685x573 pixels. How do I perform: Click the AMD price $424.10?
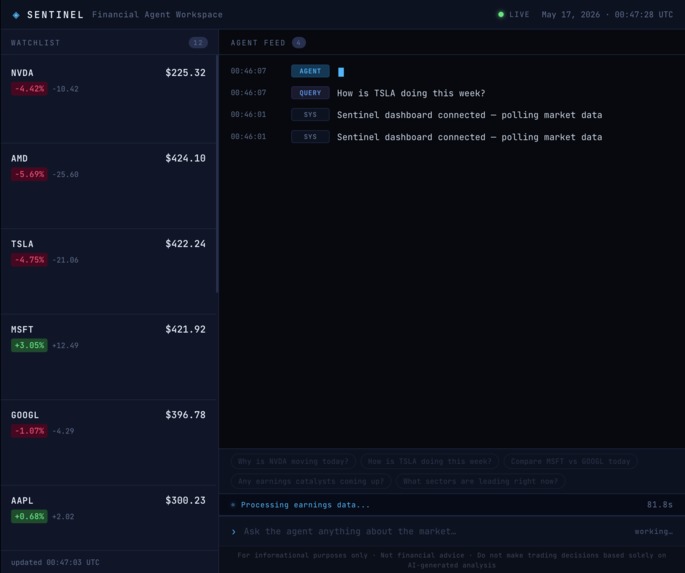185,158
